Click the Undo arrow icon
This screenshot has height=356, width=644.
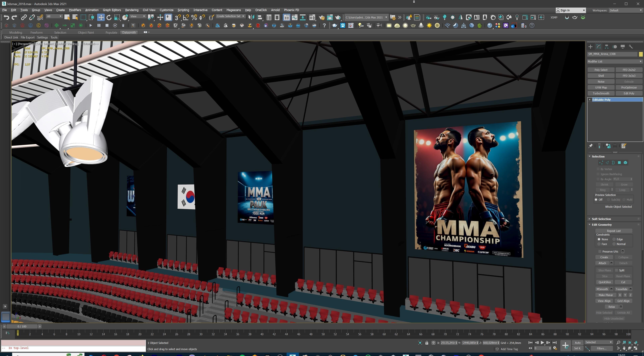(x=7, y=17)
